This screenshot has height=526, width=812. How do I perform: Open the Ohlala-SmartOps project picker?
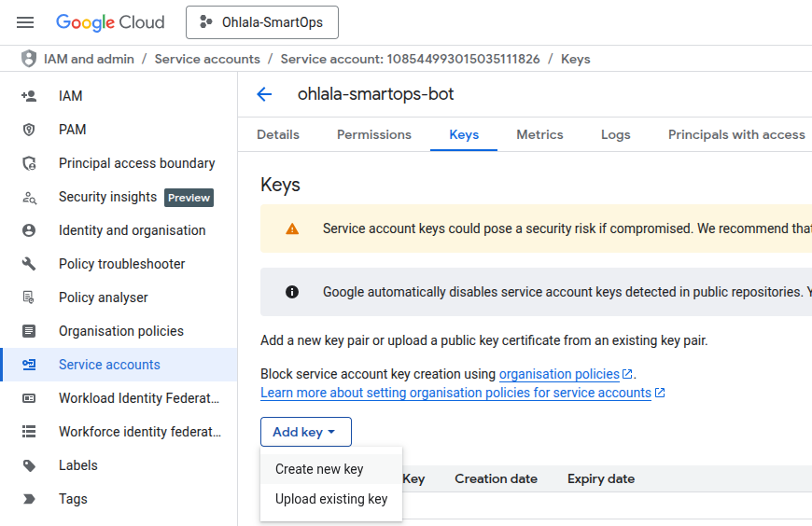(x=262, y=22)
